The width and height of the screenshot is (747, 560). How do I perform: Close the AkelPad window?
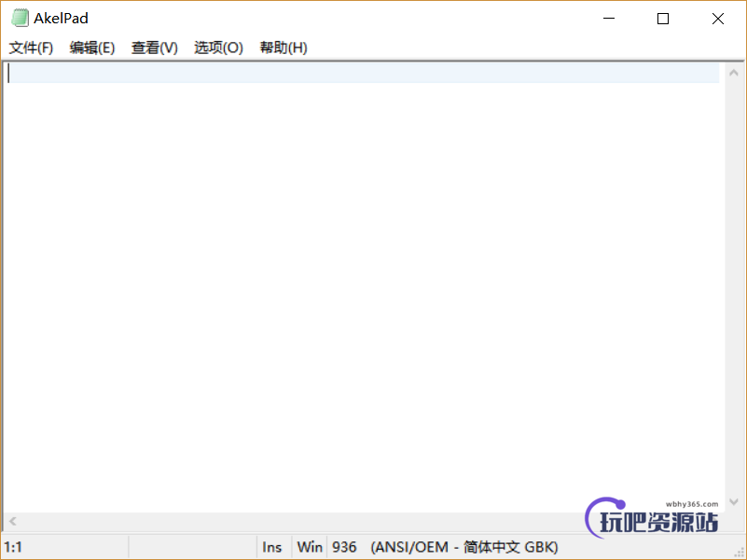click(x=718, y=19)
